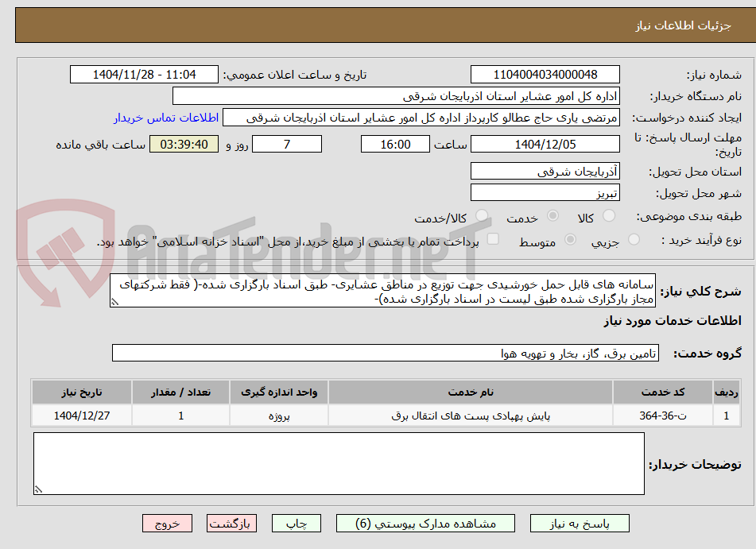
Task: Select the خدمت radio button
Action: tap(552, 215)
